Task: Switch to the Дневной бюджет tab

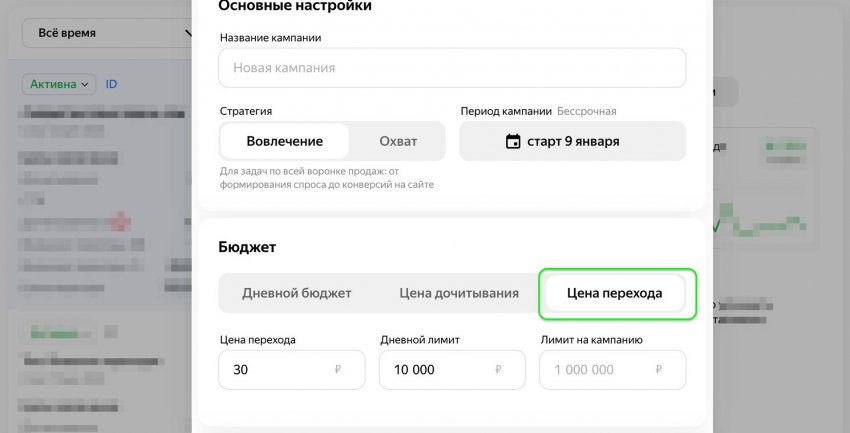Action: point(297,293)
